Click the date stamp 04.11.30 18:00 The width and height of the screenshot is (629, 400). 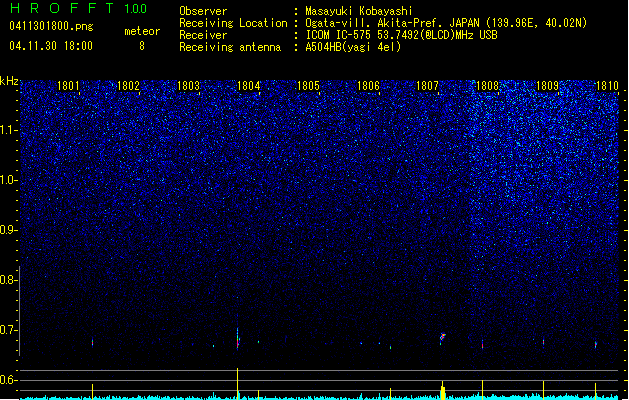click(51, 46)
